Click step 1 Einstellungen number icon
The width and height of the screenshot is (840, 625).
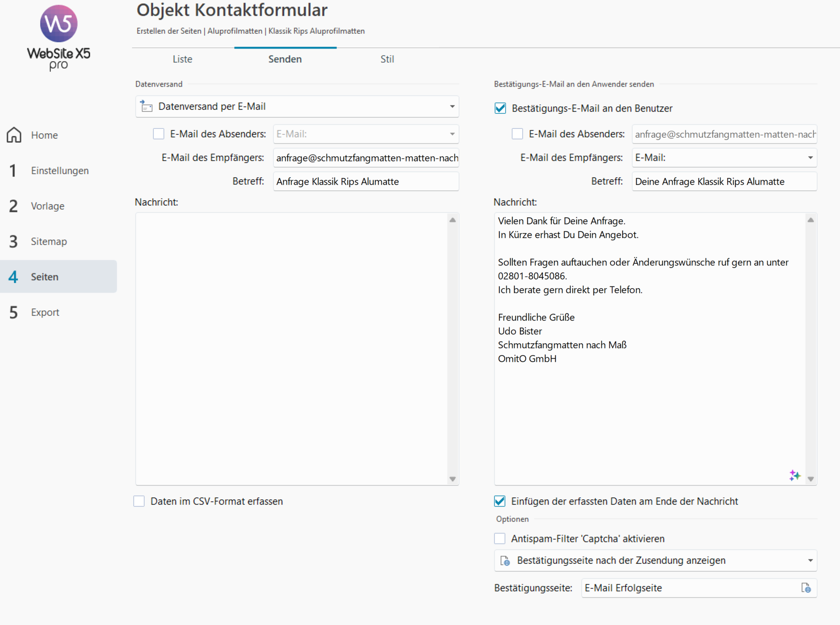click(x=13, y=171)
